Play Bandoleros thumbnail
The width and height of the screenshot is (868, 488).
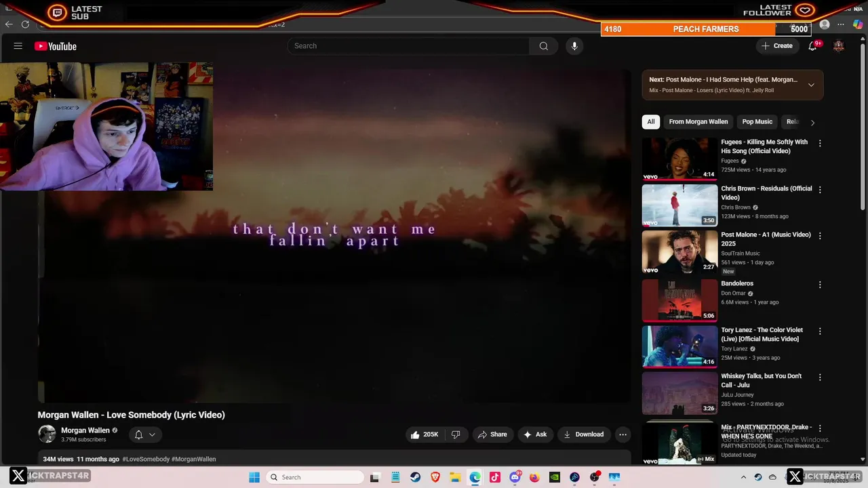coord(679,300)
